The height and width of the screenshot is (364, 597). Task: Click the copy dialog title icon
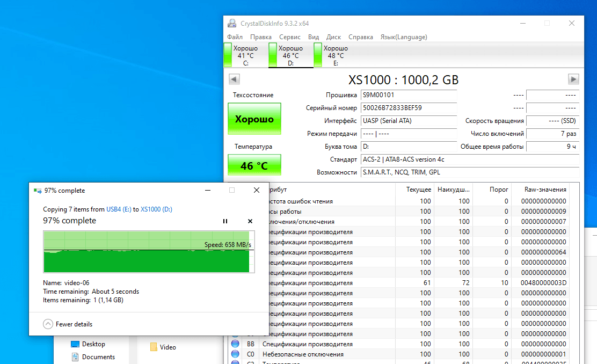pos(38,191)
